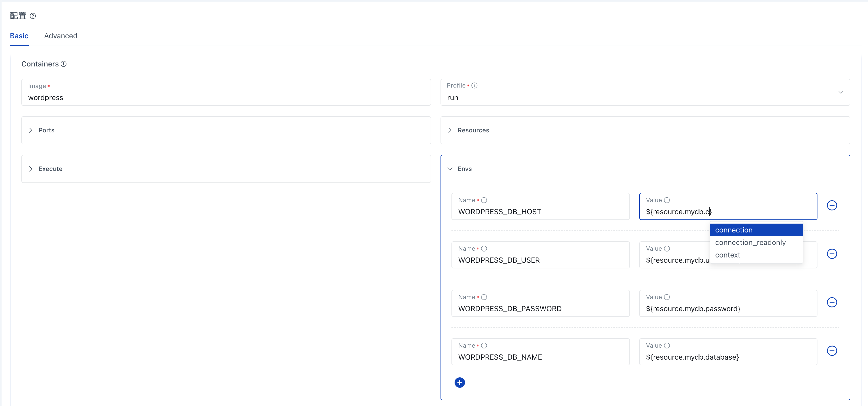This screenshot has height=406, width=868.
Task: Show Name info icon for WORDPRESS_DB_USER
Action: tap(484, 249)
